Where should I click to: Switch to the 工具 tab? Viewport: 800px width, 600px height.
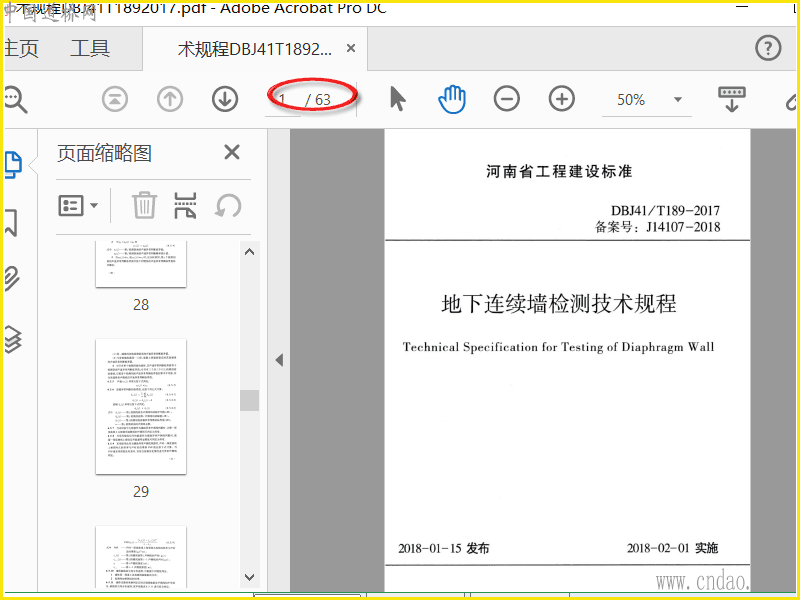point(90,48)
